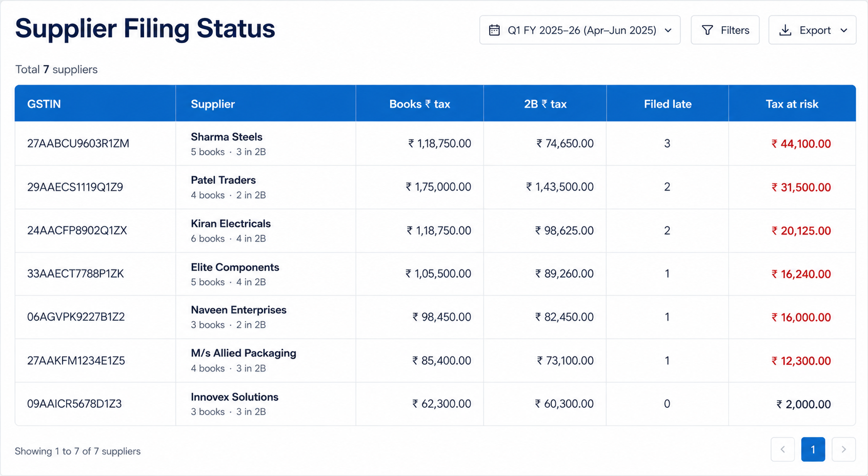Expand the Export options chevron

(x=844, y=30)
